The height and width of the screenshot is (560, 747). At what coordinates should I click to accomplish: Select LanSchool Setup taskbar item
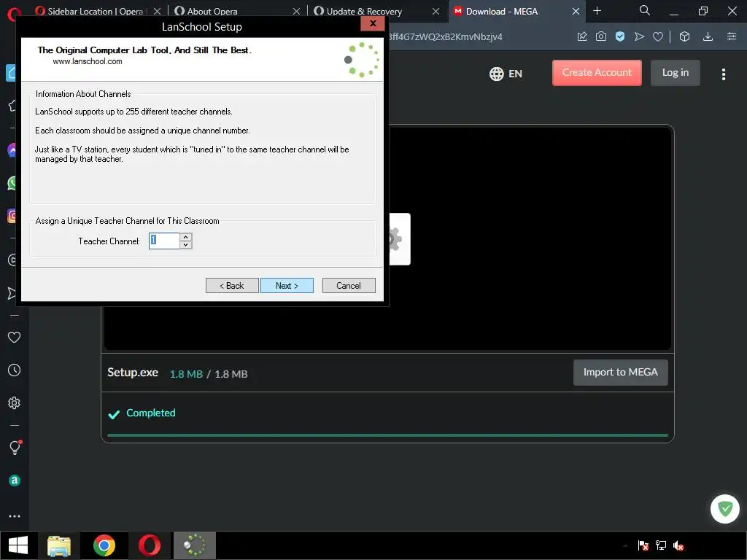coord(195,545)
